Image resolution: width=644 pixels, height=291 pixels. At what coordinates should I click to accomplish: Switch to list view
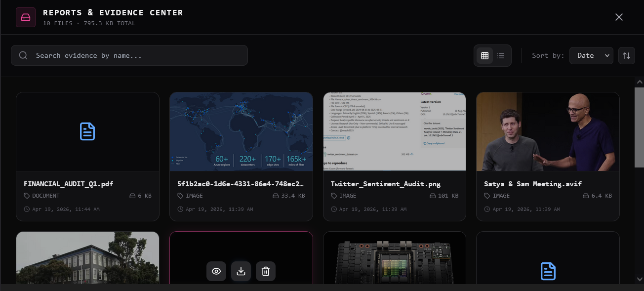tap(501, 56)
